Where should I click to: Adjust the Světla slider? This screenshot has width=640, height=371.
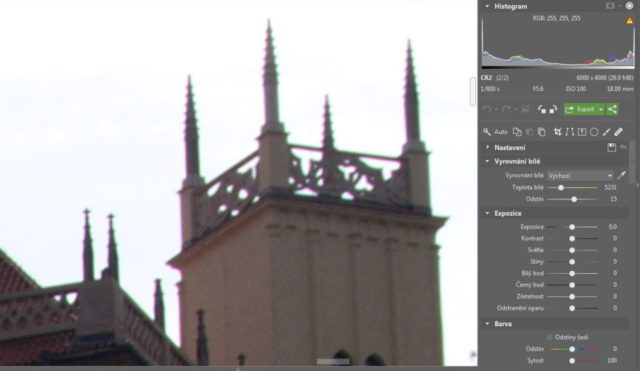(572, 250)
